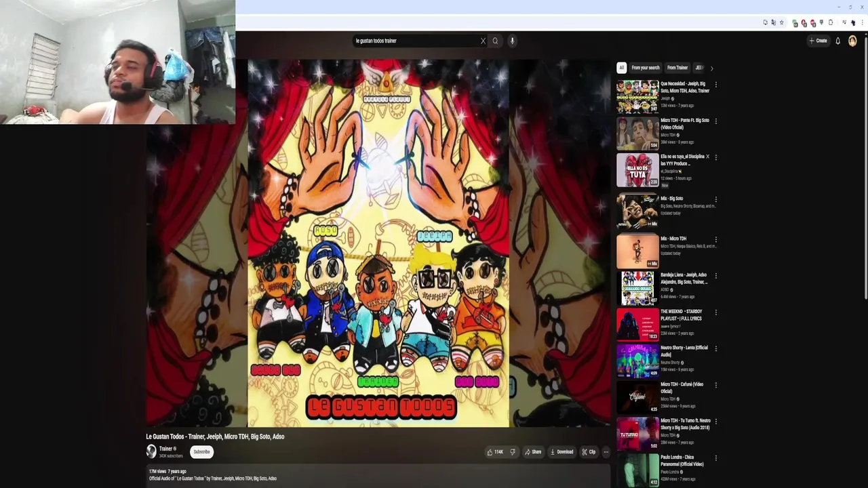Open the options menu for 'Paulo Londra - Chica Paranormal'
Image resolution: width=868 pixels, height=488 pixels.
716,458
